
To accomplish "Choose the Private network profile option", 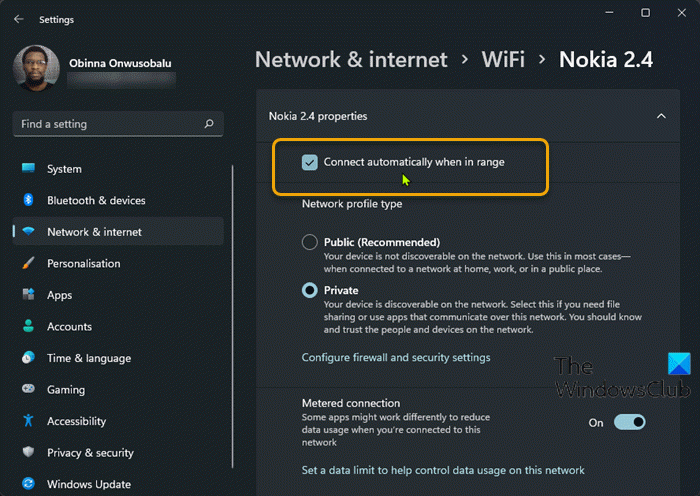I will tap(310, 290).
